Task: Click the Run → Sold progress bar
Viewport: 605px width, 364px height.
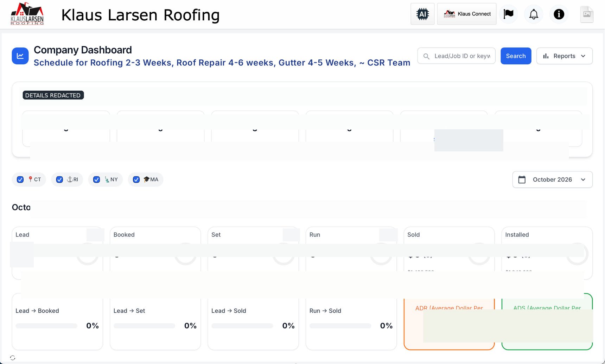Action: coord(340,326)
